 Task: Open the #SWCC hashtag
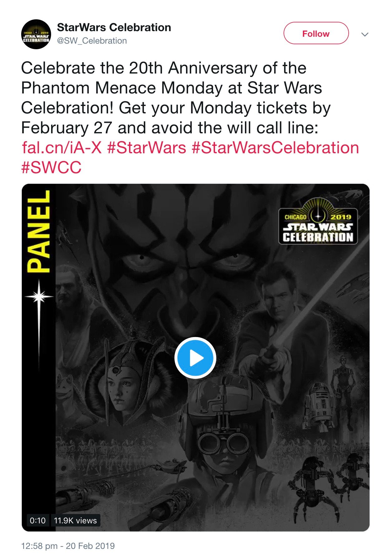[51, 167]
